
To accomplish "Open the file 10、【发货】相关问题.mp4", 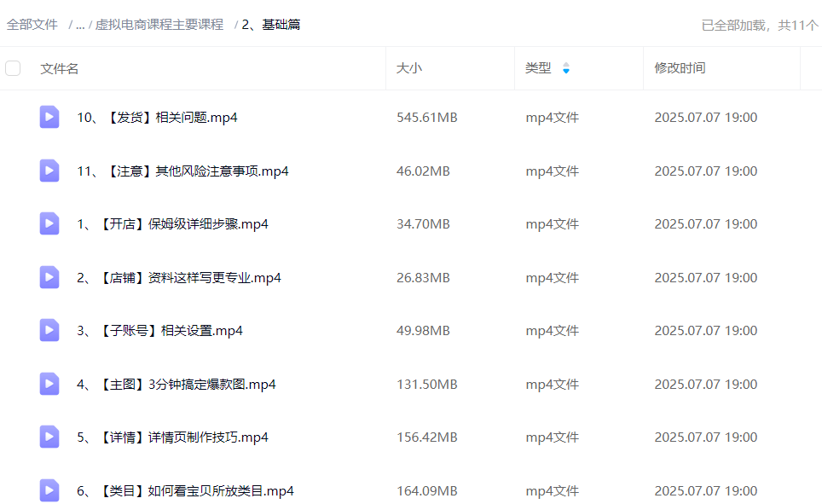I will click(157, 118).
